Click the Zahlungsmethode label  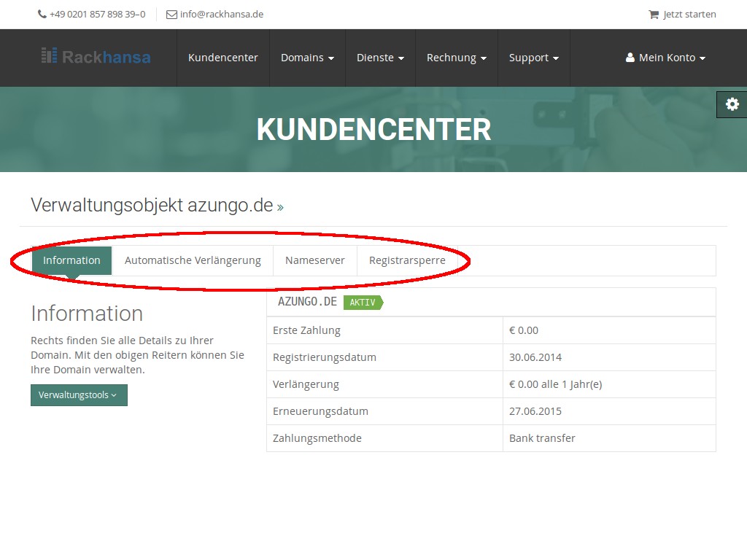(317, 438)
